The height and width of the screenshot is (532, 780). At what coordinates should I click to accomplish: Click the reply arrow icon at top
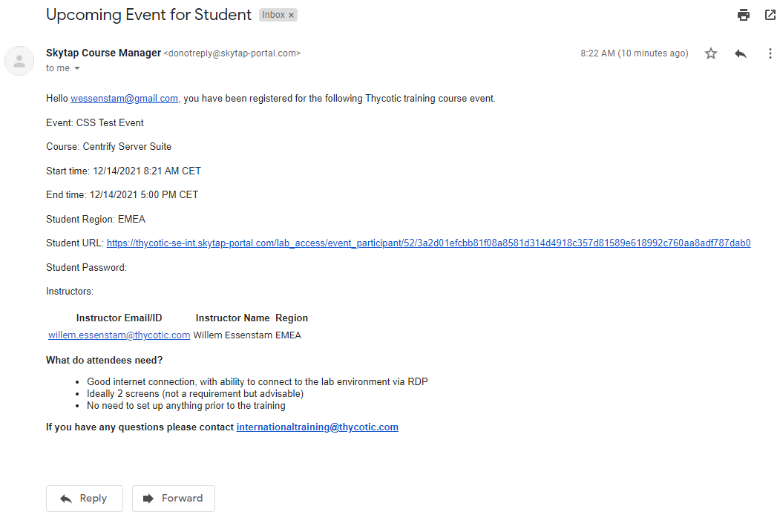click(740, 53)
